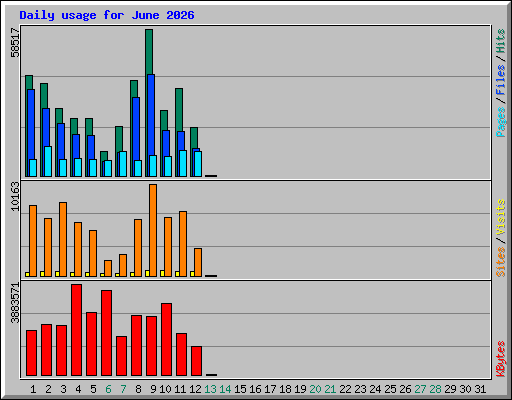The image size is (512, 400).
Task: Click the 10163 visits axis value
Action: [15, 196]
